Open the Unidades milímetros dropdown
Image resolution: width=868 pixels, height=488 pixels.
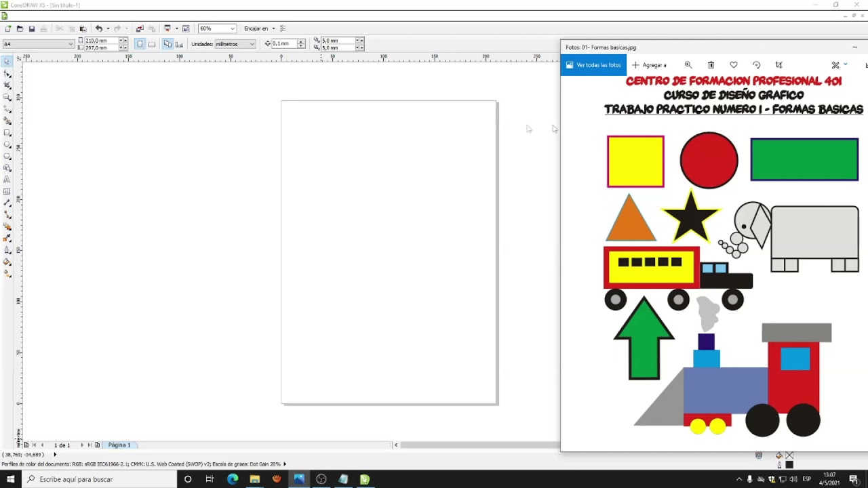tap(252, 44)
